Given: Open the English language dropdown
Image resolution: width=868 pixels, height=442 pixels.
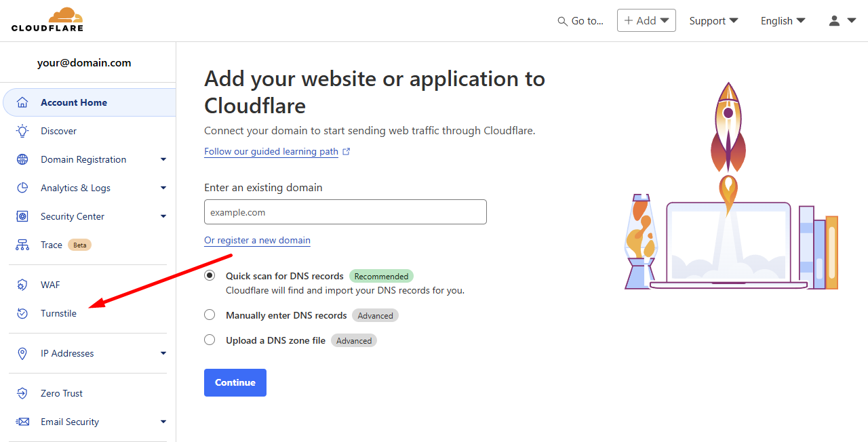Looking at the screenshot, I should tap(783, 21).
